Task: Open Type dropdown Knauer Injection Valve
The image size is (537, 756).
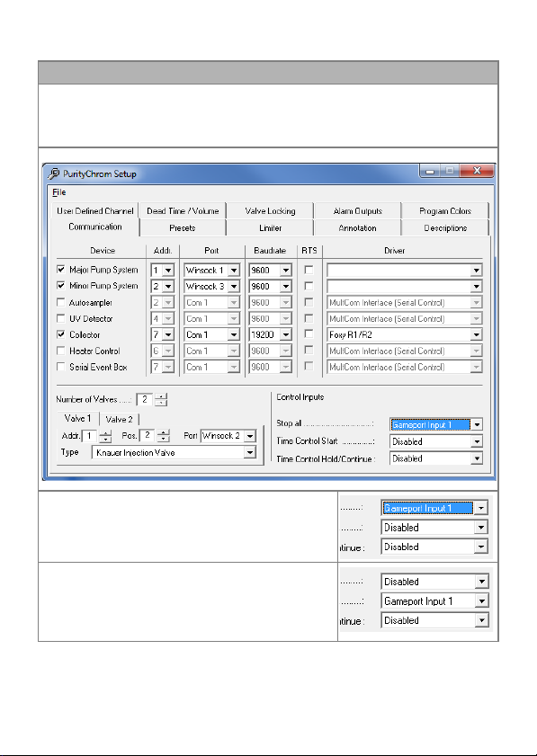Action: (x=249, y=452)
